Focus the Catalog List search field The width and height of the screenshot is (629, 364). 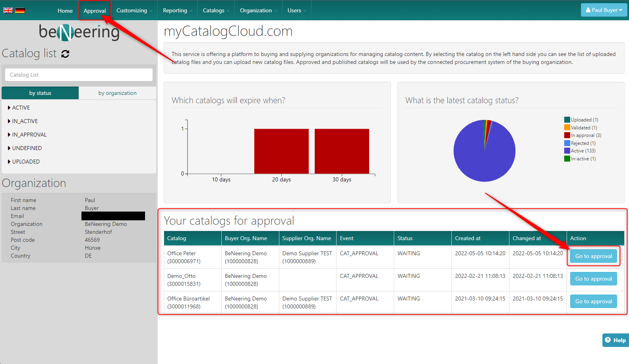79,75
